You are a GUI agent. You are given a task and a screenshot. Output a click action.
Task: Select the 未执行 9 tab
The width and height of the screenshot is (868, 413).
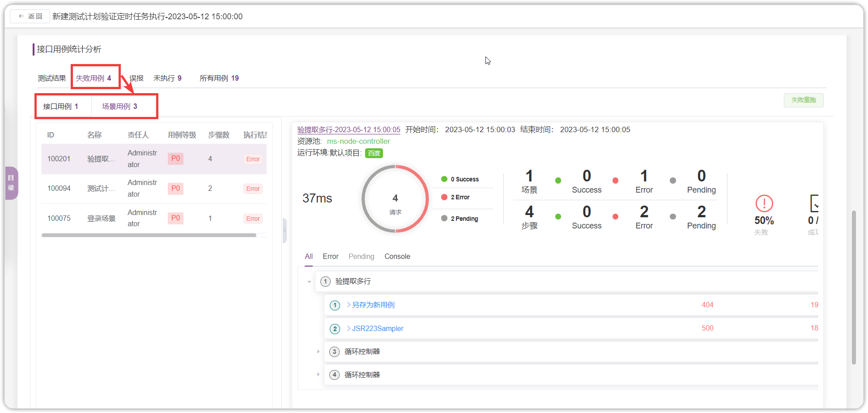pyautogui.click(x=167, y=78)
